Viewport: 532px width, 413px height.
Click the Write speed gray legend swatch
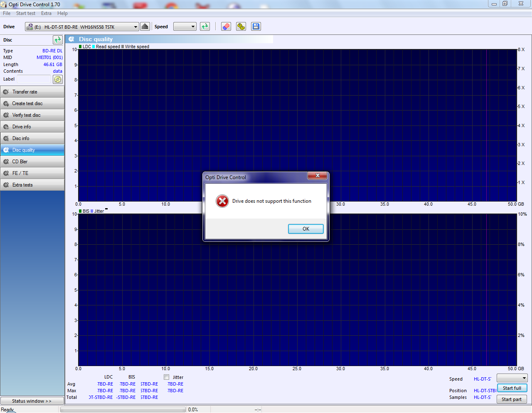[123, 47]
